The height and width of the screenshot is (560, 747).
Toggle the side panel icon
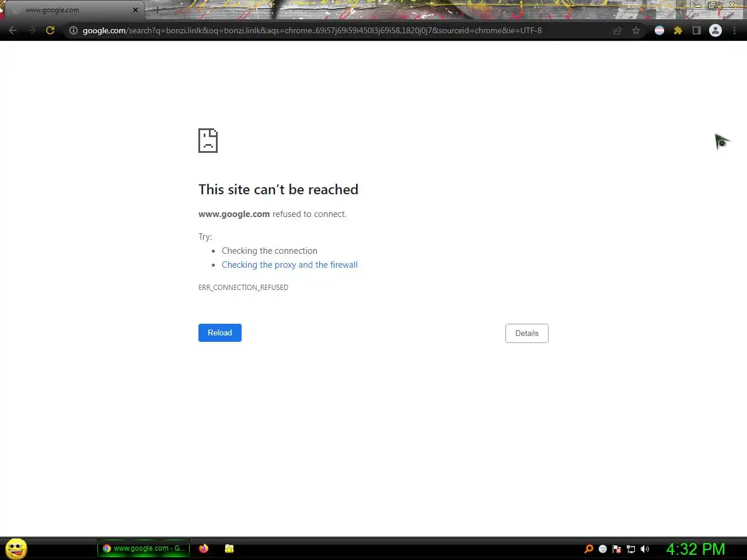[x=696, y=30]
